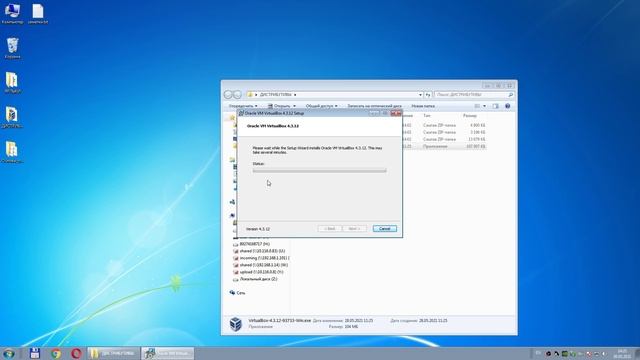The height and width of the screenshot is (360, 640).
Task: Select the Recycle Bin desktop icon
Action: [x=13, y=48]
